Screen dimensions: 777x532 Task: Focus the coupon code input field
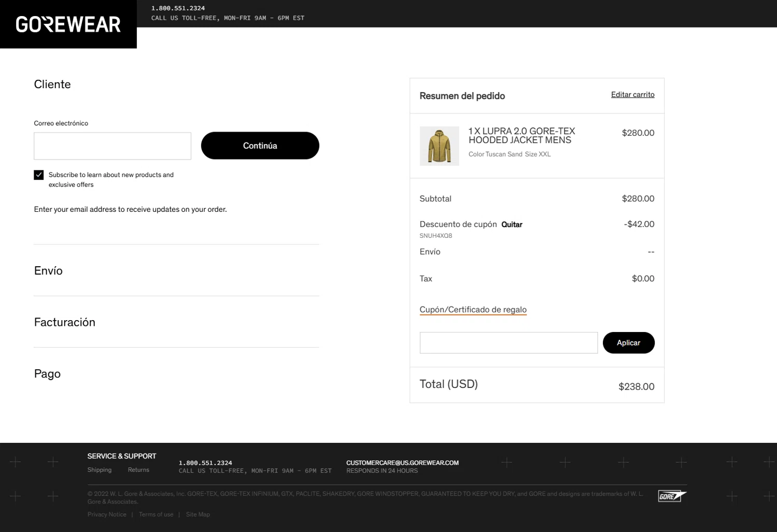pyautogui.click(x=509, y=343)
